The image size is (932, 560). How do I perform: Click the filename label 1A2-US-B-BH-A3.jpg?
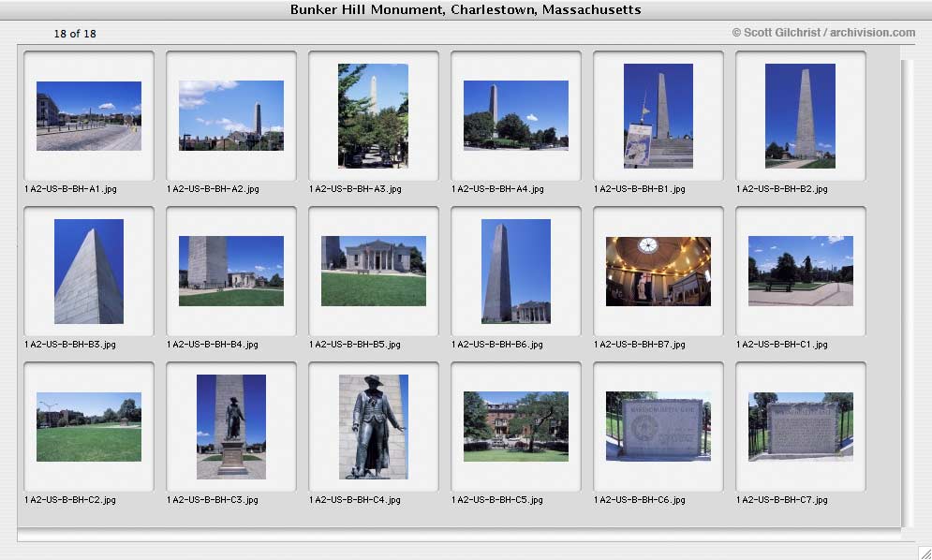coord(355,189)
